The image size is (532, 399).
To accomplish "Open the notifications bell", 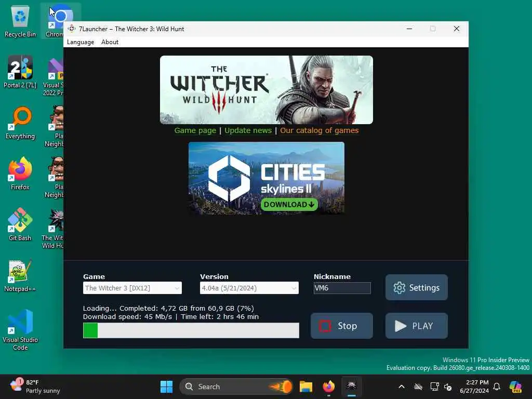I will 497,387.
